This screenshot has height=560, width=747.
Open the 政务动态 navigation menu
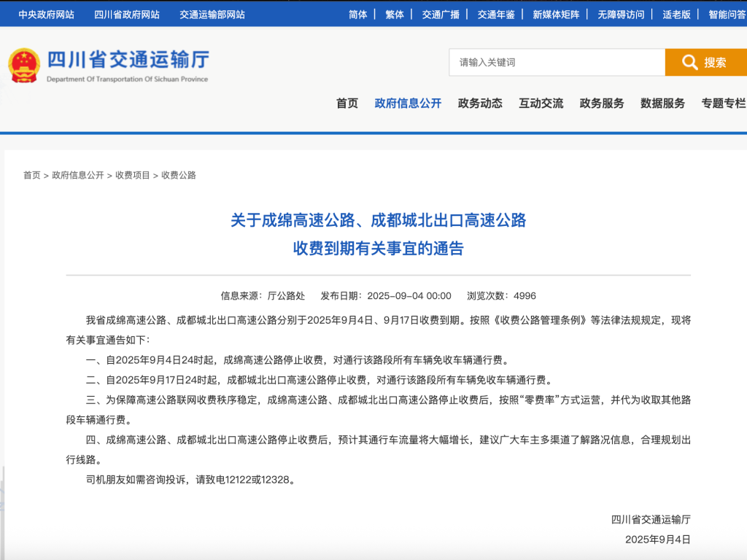click(480, 104)
